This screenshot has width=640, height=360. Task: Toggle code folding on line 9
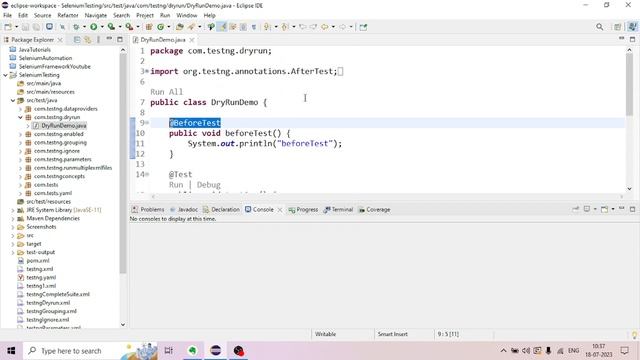coord(147,122)
